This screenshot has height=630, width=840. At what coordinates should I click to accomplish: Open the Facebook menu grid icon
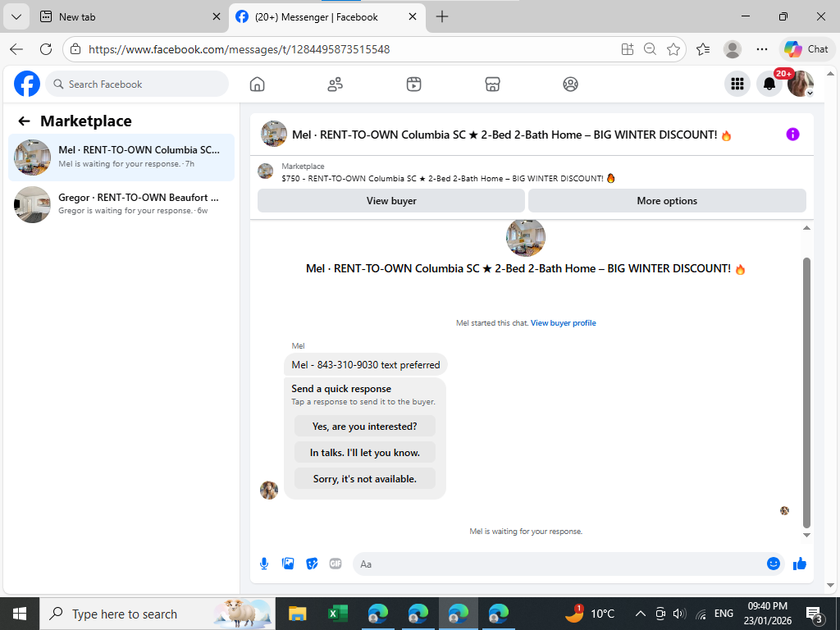click(x=737, y=84)
